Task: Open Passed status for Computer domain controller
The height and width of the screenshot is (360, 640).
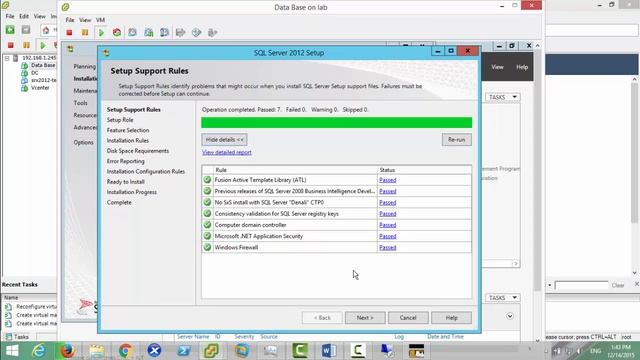Action: pyautogui.click(x=387, y=225)
